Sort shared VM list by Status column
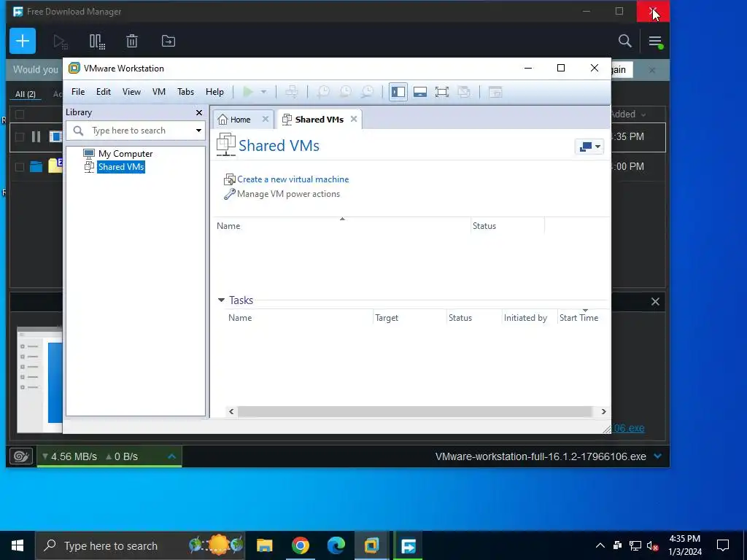This screenshot has height=560, width=747. click(x=484, y=226)
